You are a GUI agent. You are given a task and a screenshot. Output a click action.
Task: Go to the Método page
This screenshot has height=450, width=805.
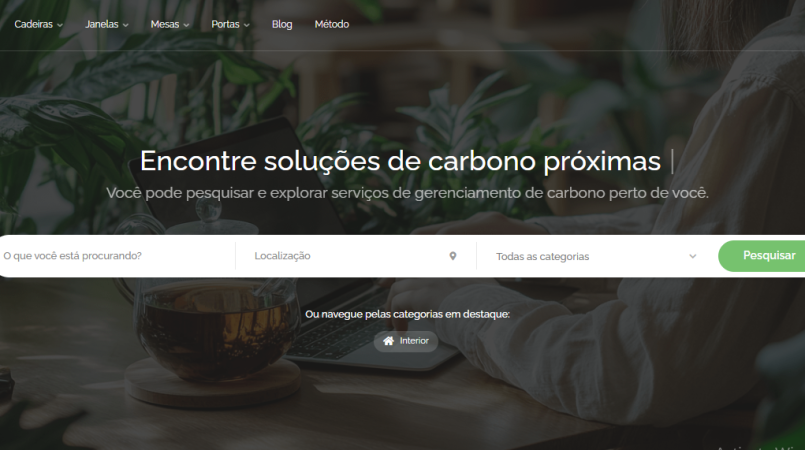pos(332,24)
